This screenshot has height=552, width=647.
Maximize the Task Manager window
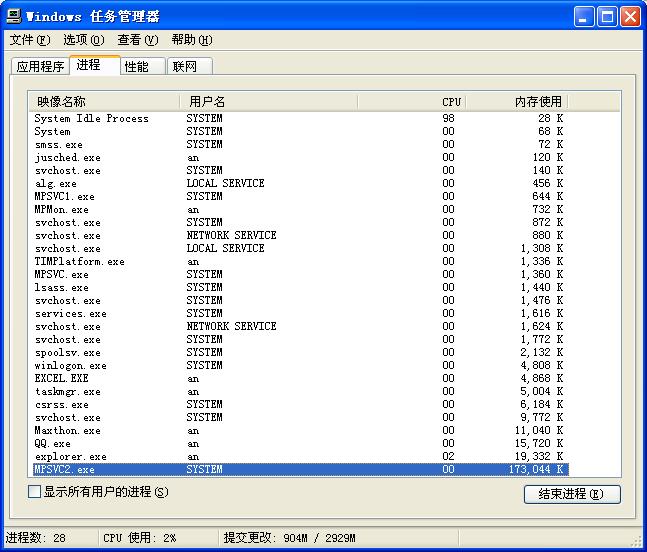coord(607,17)
